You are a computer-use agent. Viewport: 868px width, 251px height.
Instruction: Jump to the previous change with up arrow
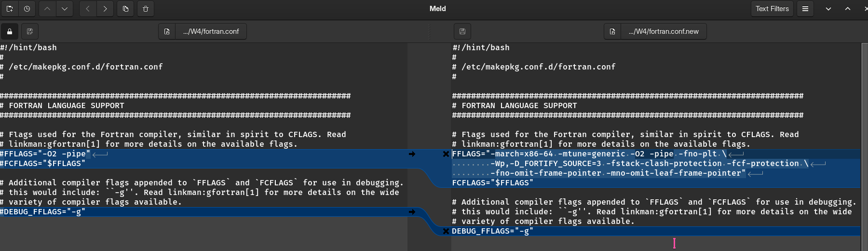pyautogui.click(x=47, y=9)
